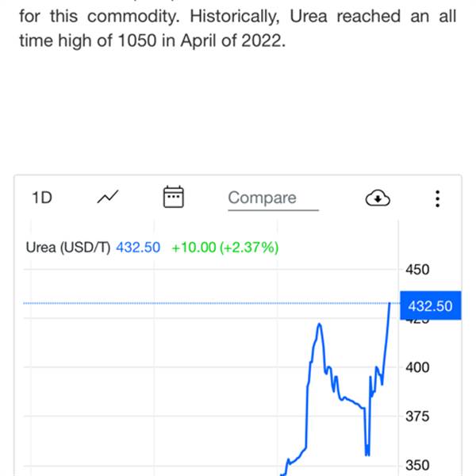Viewport: 476px width, 476px height.
Task: Select the blue 432.50 price tag
Action: (431, 305)
